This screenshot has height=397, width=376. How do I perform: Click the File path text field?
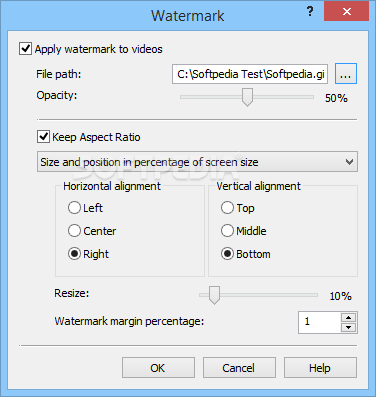click(x=250, y=74)
